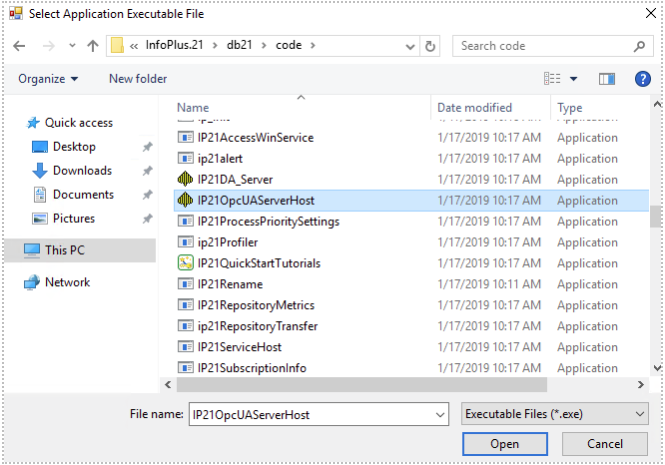Select the IP21ProcessPrioritySettings file icon
The height and width of the screenshot is (465, 665).
[x=185, y=221]
